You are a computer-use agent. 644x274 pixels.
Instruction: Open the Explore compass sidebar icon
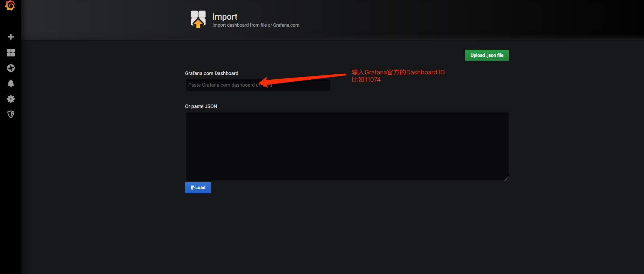11,68
